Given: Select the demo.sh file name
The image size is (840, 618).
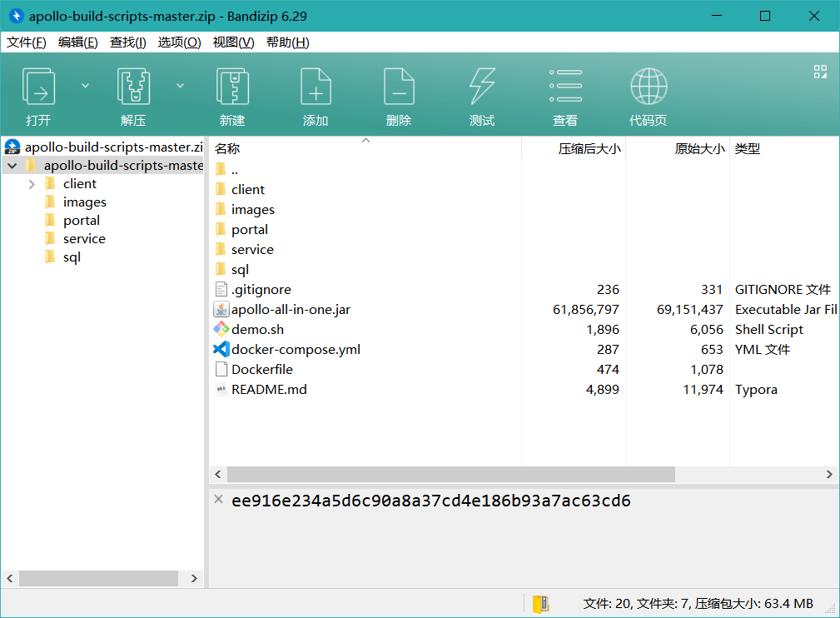Looking at the screenshot, I should (x=258, y=330).
